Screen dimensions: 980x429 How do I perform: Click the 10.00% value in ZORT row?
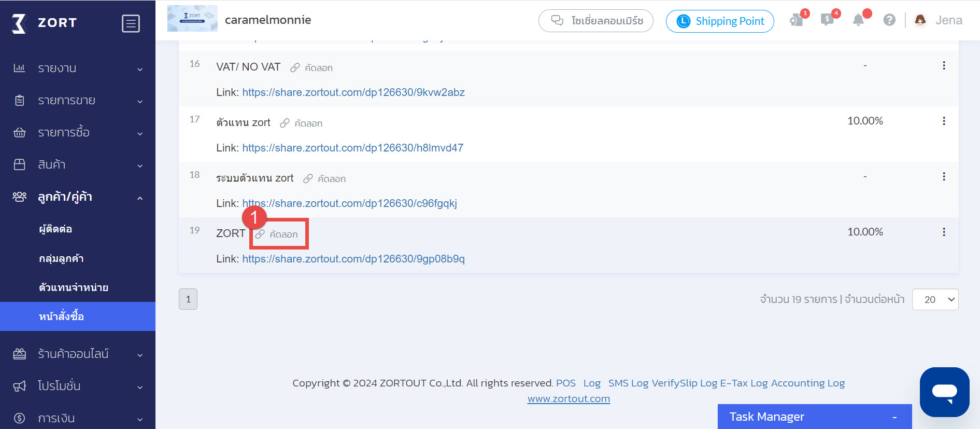click(x=865, y=232)
